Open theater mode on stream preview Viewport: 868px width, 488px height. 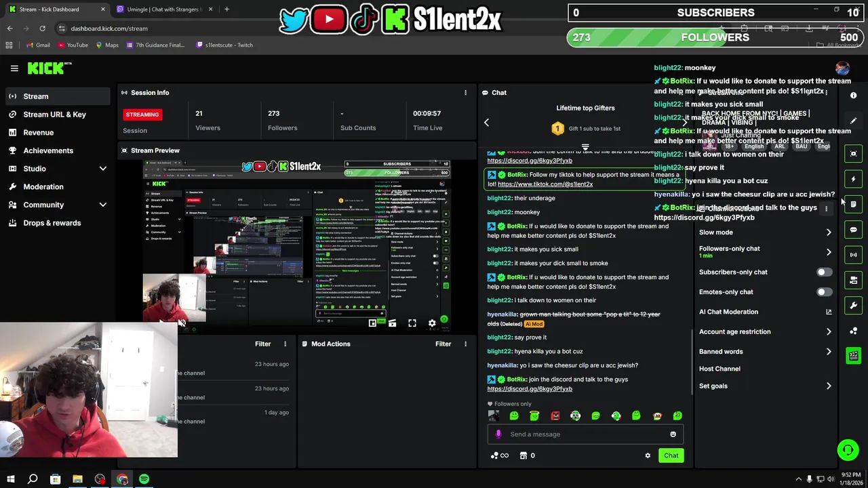pos(392,323)
